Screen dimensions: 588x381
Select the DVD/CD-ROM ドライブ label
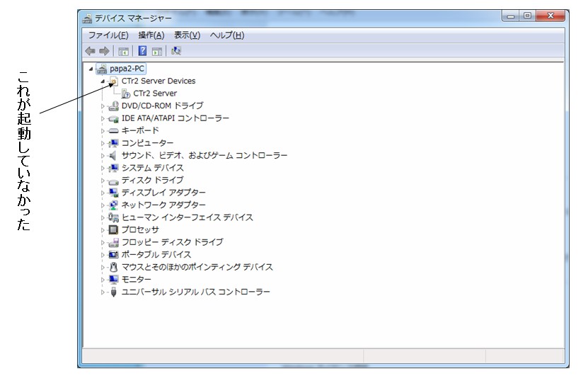162,106
